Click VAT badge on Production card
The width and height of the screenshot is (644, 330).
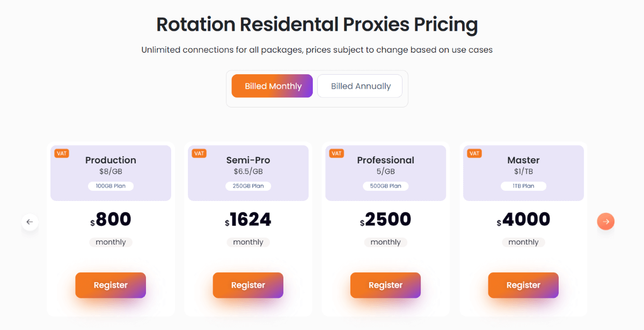click(62, 153)
